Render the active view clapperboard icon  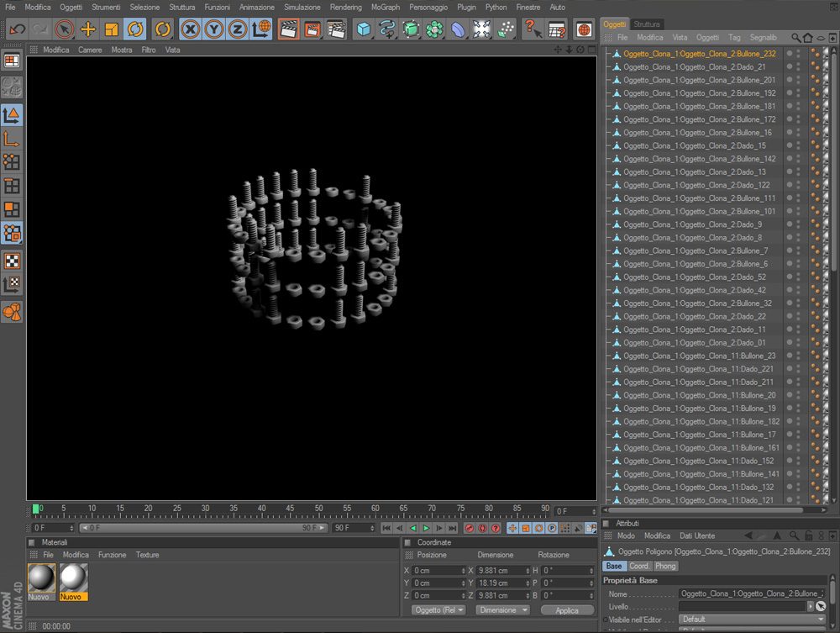coord(288,29)
